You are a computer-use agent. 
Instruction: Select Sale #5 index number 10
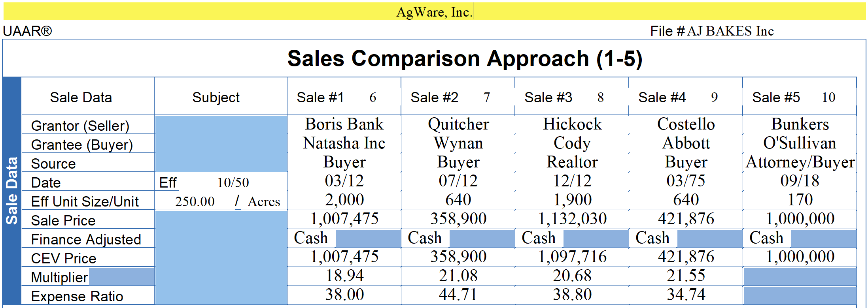[828, 97]
